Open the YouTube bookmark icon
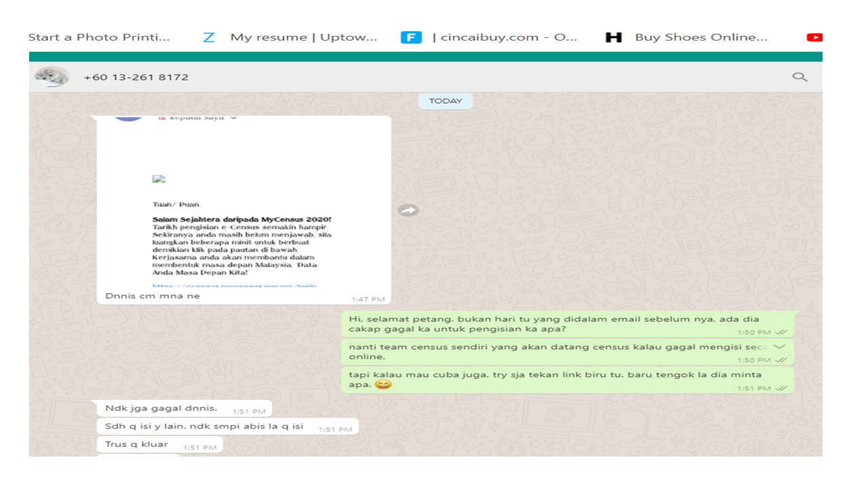 coord(814,38)
